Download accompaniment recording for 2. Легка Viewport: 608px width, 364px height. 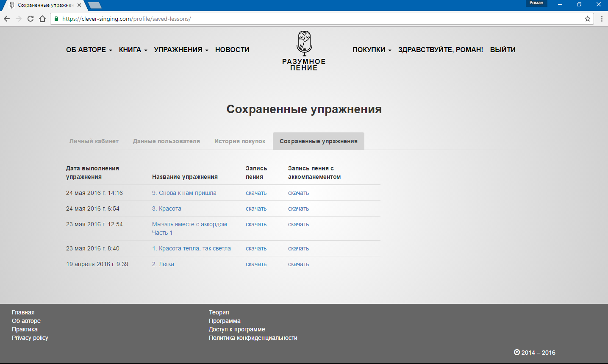coord(299,264)
